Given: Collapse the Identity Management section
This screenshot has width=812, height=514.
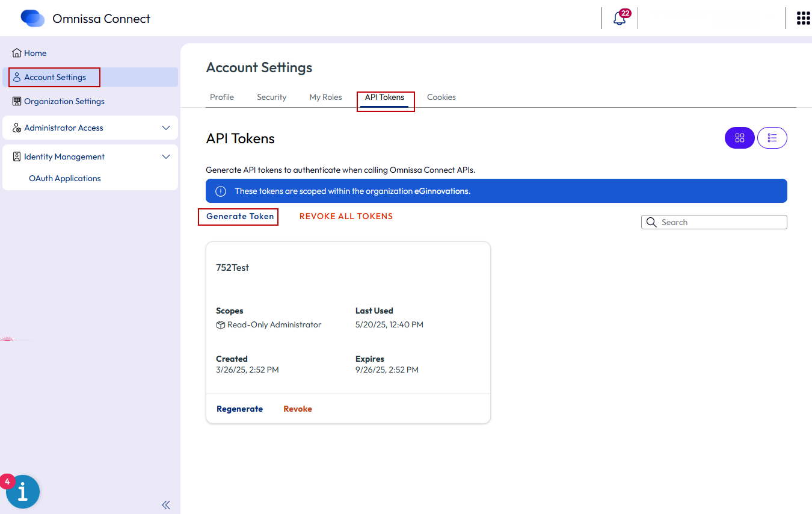Looking at the screenshot, I should [166, 156].
